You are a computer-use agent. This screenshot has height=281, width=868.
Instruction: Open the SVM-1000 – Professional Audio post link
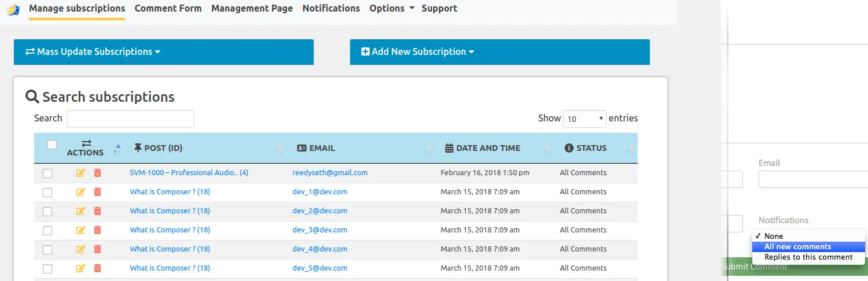coord(189,173)
